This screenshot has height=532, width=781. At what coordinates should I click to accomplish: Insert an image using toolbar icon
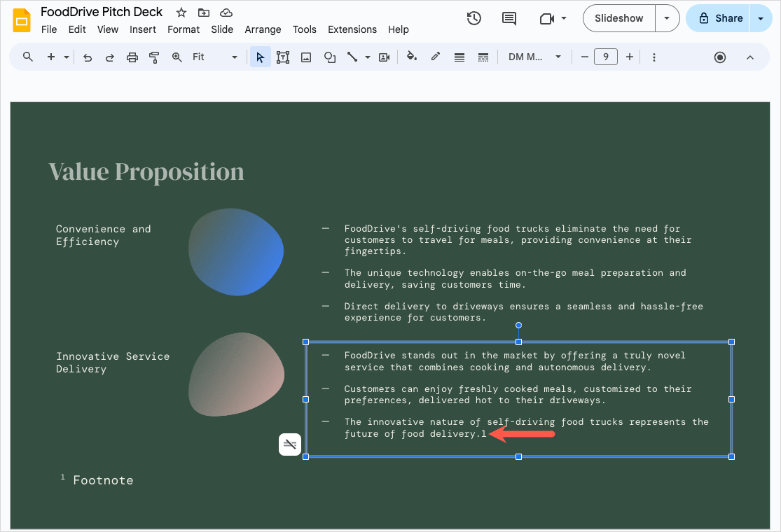tap(306, 57)
